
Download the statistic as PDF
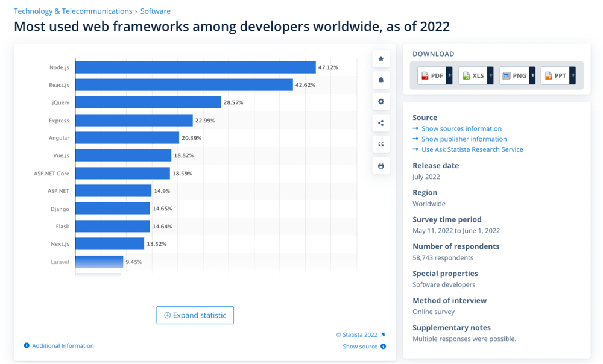[435, 75]
